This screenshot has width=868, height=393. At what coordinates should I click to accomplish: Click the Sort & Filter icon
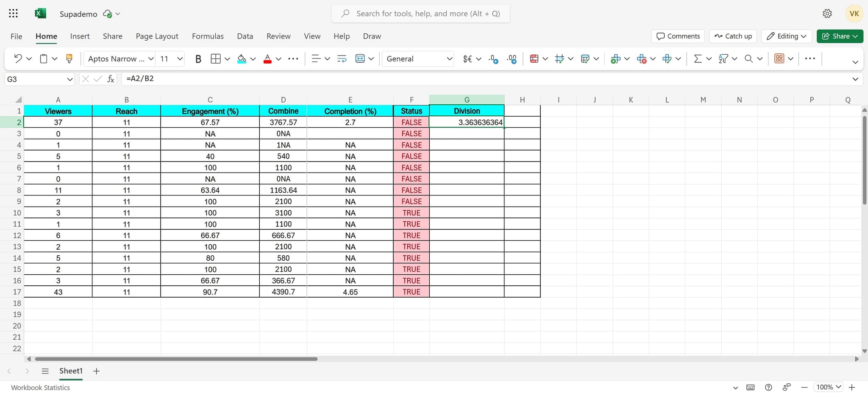[x=723, y=59]
